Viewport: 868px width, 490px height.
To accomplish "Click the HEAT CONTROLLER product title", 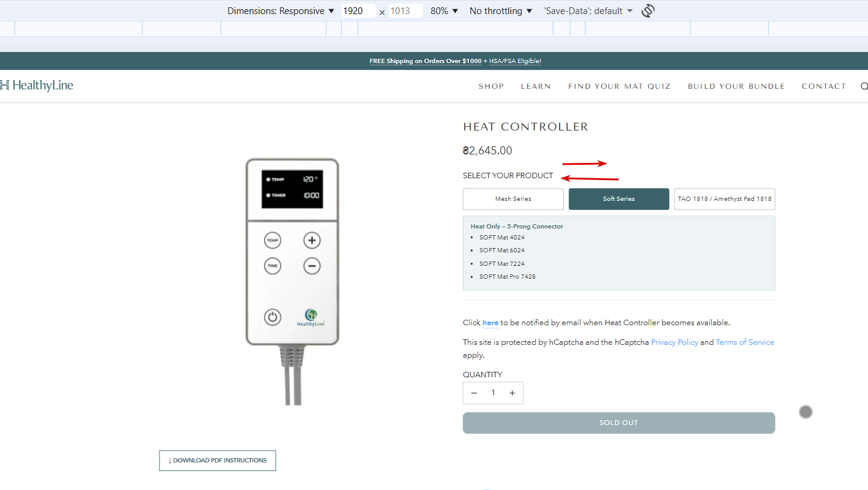I will point(525,127).
